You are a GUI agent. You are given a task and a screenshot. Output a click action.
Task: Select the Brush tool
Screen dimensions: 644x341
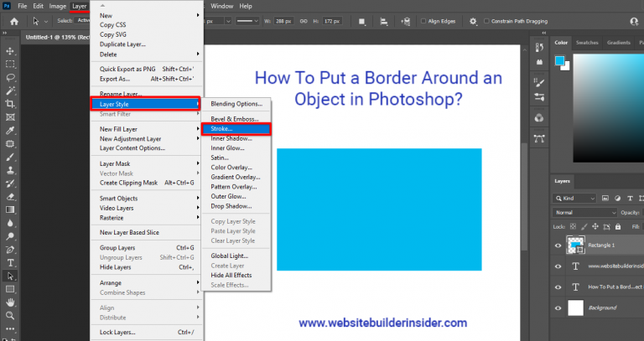(10, 158)
